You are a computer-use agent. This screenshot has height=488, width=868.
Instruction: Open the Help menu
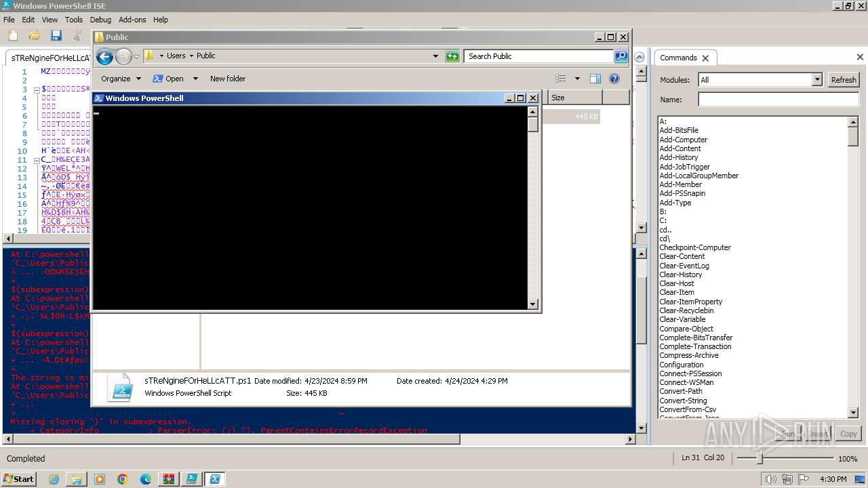click(x=161, y=20)
